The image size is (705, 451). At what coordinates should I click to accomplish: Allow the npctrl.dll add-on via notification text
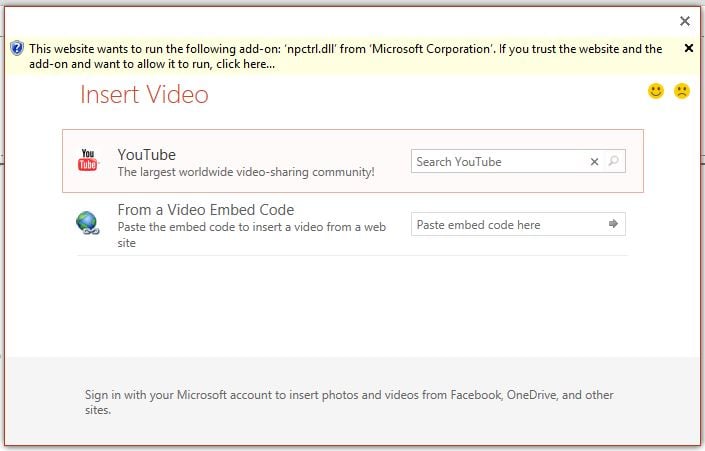pyautogui.click(x=345, y=56)
